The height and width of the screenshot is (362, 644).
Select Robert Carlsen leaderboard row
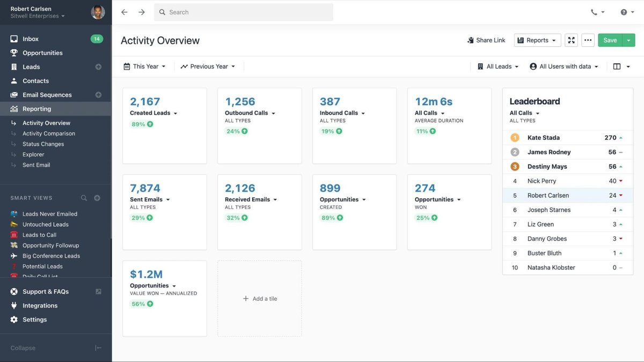[568, 196]
